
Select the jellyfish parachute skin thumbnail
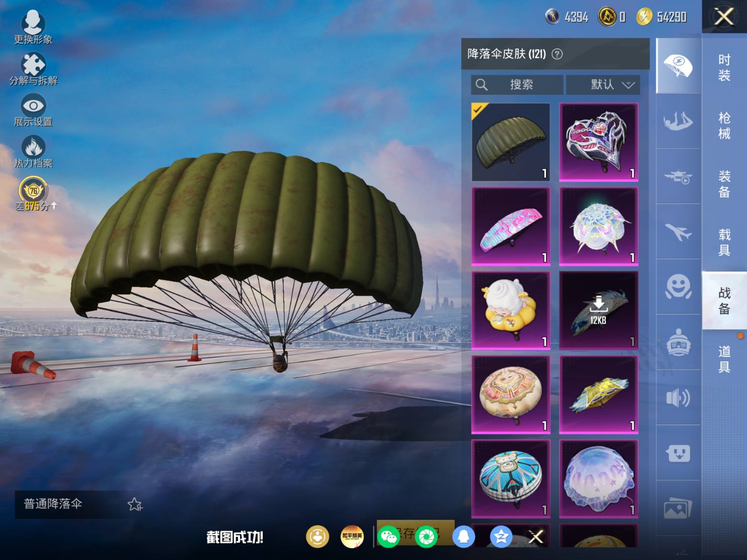[x=599, y=479]
